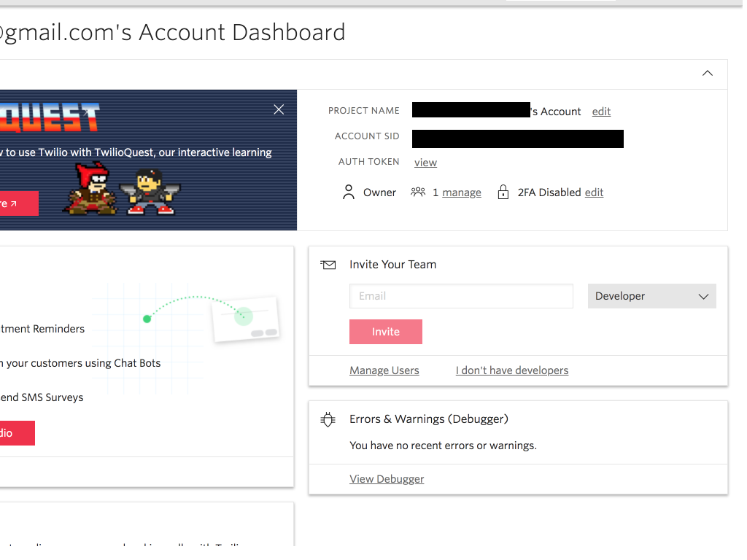Focus the Email invite input field
747x560 pixels.
click(x=461, y=296)
